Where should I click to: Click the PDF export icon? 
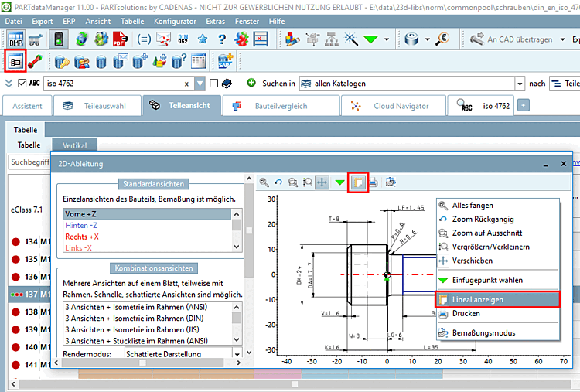(121, 38)
